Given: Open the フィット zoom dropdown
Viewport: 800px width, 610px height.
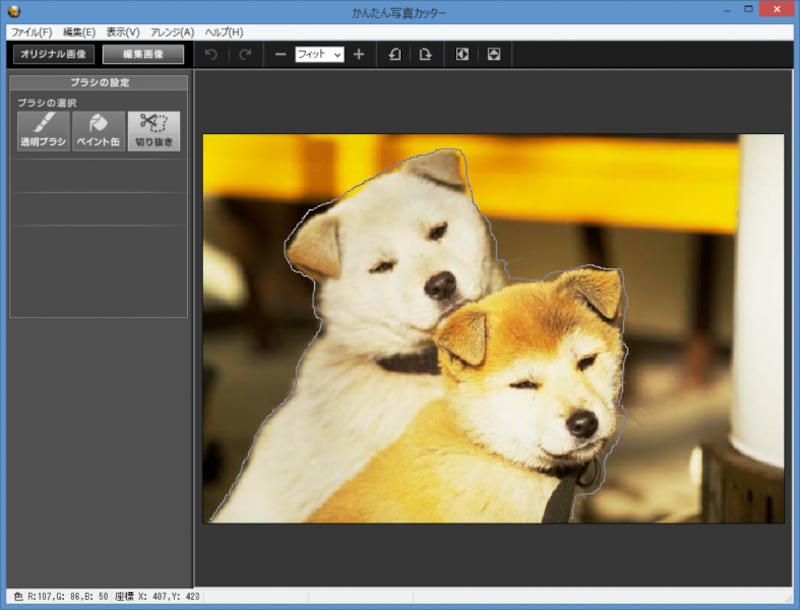Looking at the screenshot, I should click(319, 54).
